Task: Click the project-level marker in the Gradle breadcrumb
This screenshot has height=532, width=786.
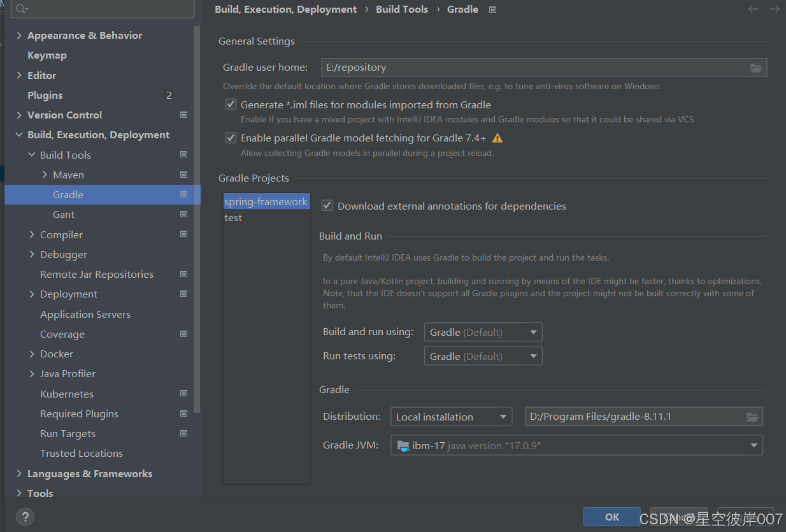Action: point(492,10)
